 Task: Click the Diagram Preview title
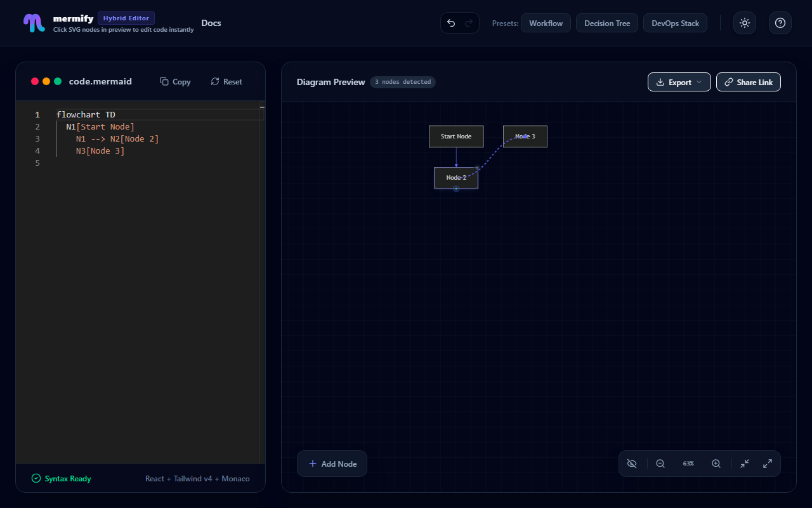[x=331, y=82]
